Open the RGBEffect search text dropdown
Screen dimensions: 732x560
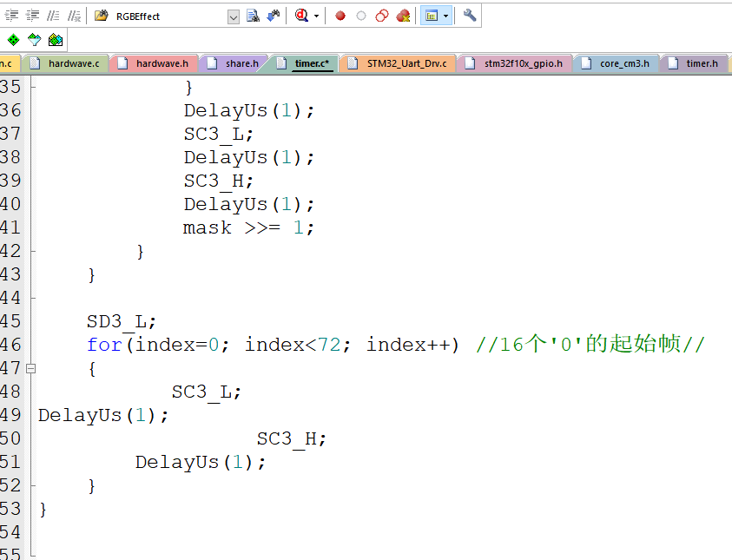(234, 17)
